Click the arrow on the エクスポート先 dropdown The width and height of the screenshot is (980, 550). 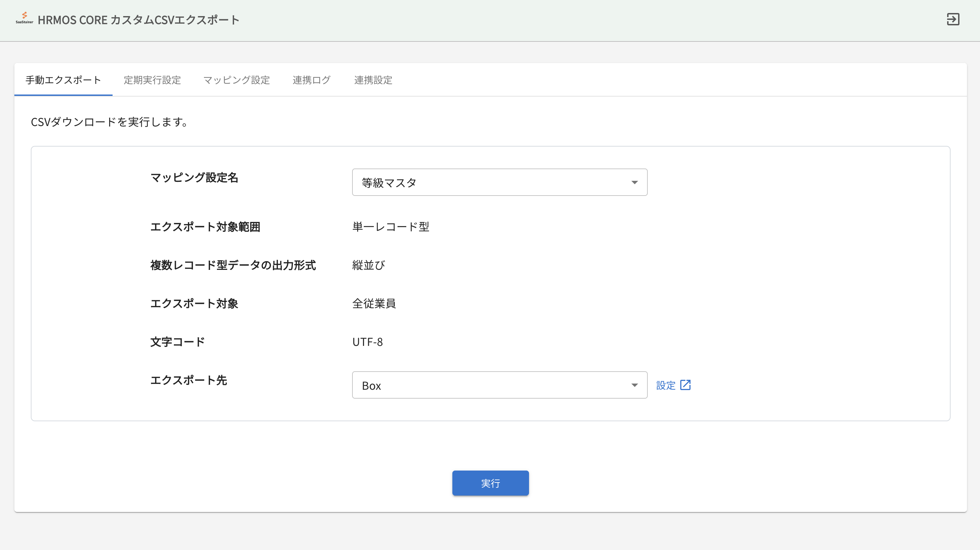tap(634, 385)
